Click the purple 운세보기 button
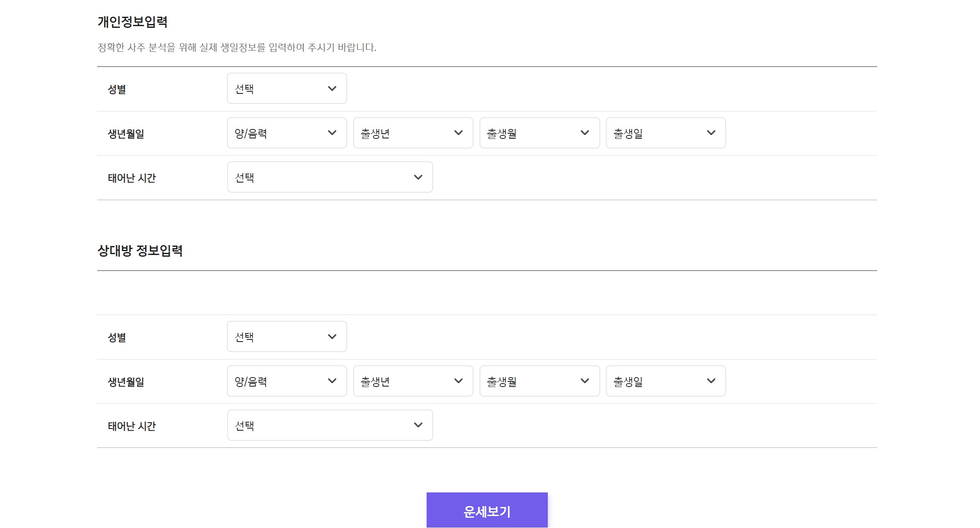Screen dimensions: 980x528 (x=487, y=510)
